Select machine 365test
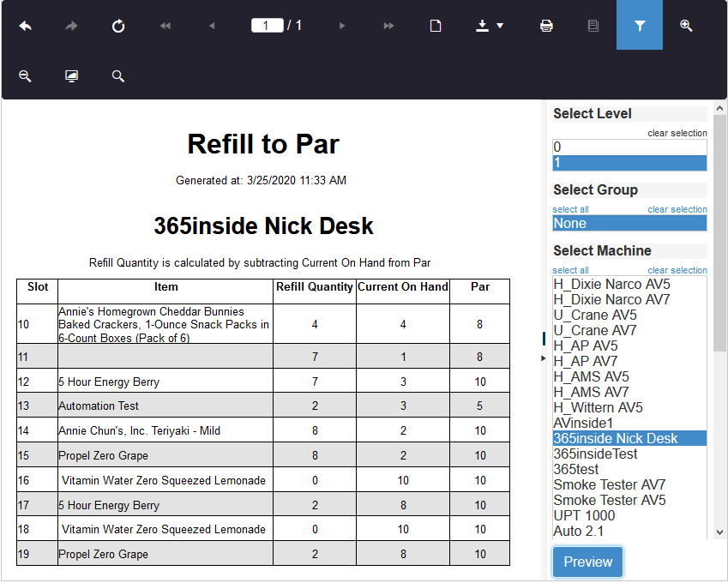Screen dimensions: 728x583 (x=629, y=469)
